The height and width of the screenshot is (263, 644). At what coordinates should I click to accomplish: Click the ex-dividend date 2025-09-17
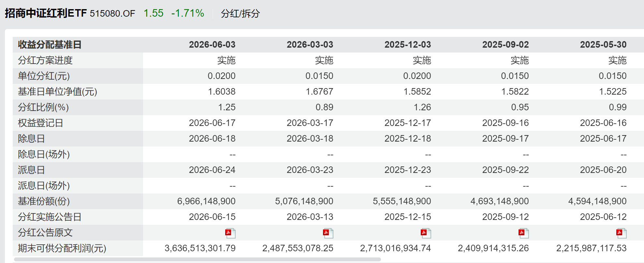click(505, 139)
